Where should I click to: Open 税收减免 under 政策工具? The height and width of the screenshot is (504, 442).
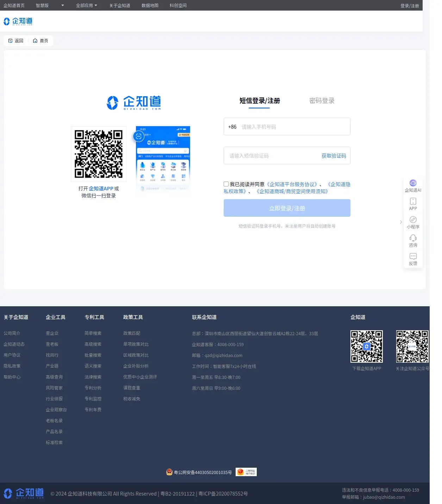coord(132,399)
